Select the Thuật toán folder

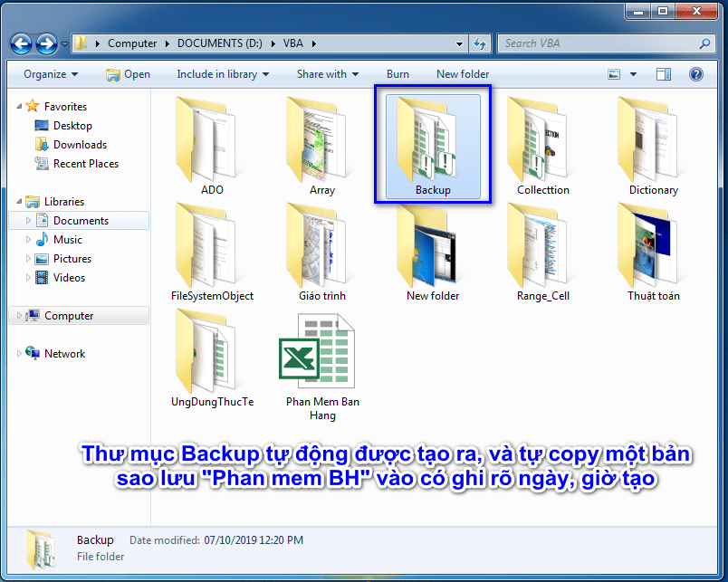point(653,252)
